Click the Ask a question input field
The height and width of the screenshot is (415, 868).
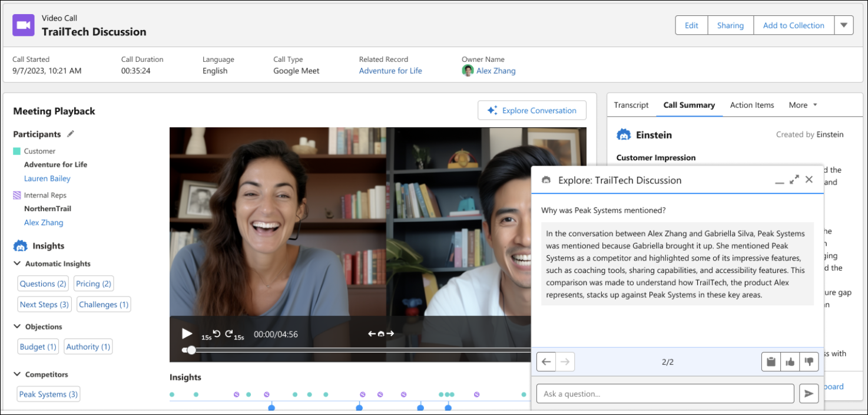click(x=665, y=394)
